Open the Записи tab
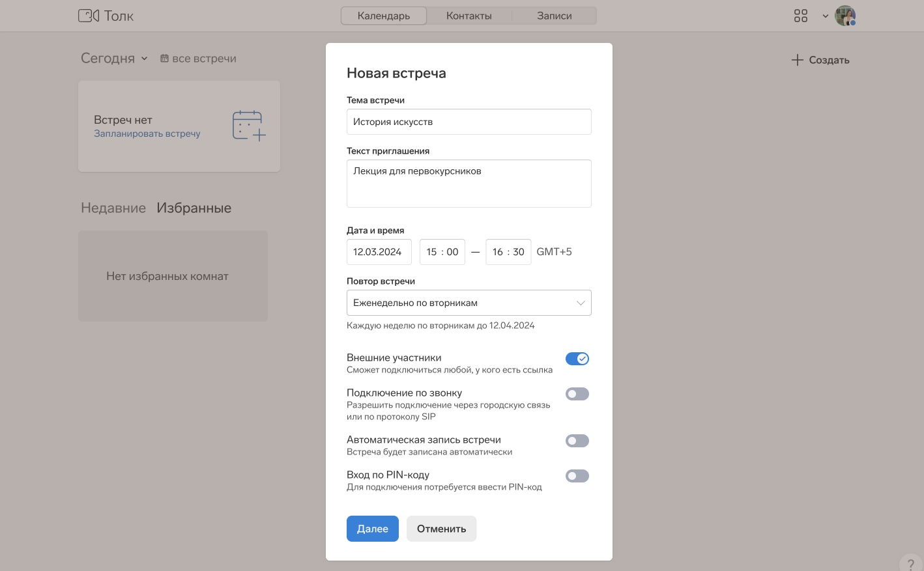The image size is (924, 571). click(x=554, y=16)
